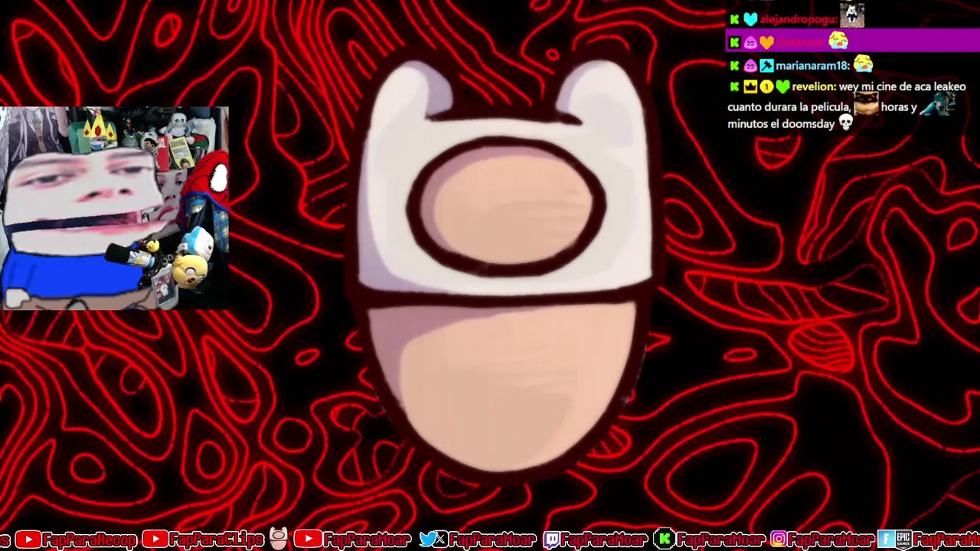
Task: Click the hammer moderator badge beside marianaram18
Action: pyautogui.click(x=766, y=67)
